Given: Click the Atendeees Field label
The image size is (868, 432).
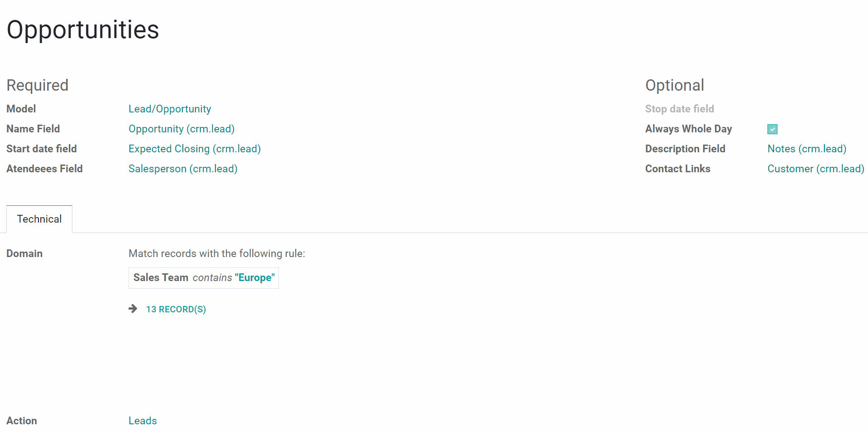Looking at the screenshot, I should click(x=44, y=169).
